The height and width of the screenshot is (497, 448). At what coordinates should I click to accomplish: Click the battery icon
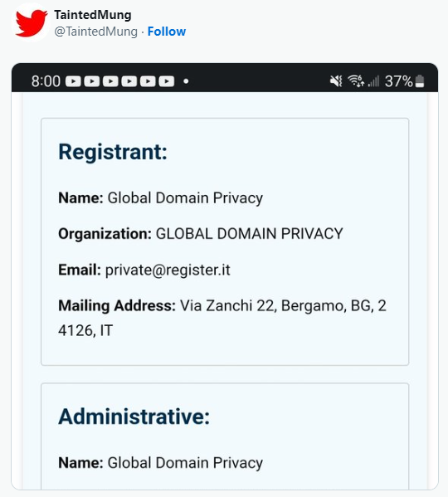click(420, 81)
